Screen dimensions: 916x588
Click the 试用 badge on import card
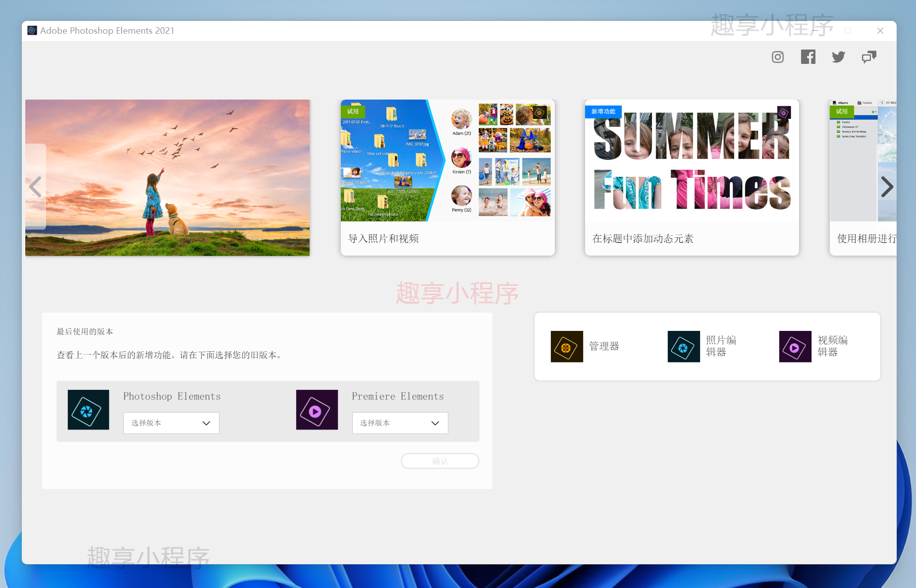353,111
